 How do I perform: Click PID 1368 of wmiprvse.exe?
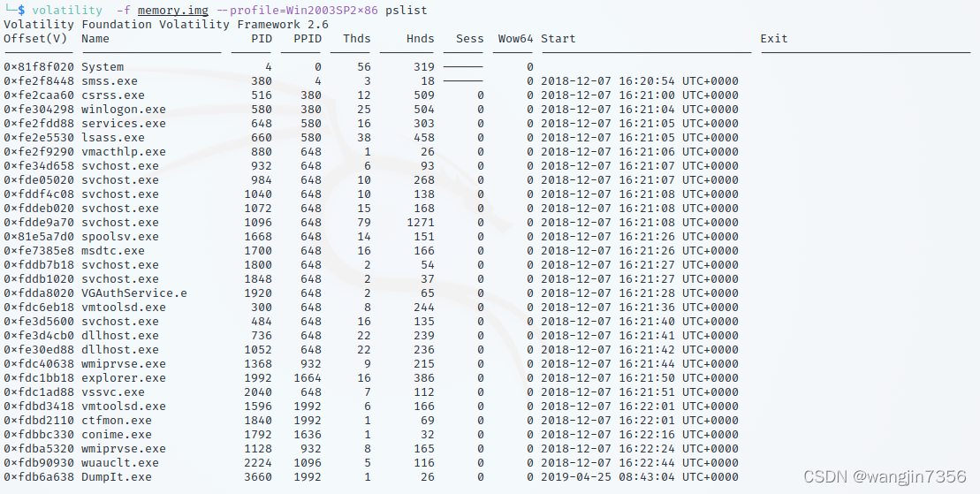point(258,364)
